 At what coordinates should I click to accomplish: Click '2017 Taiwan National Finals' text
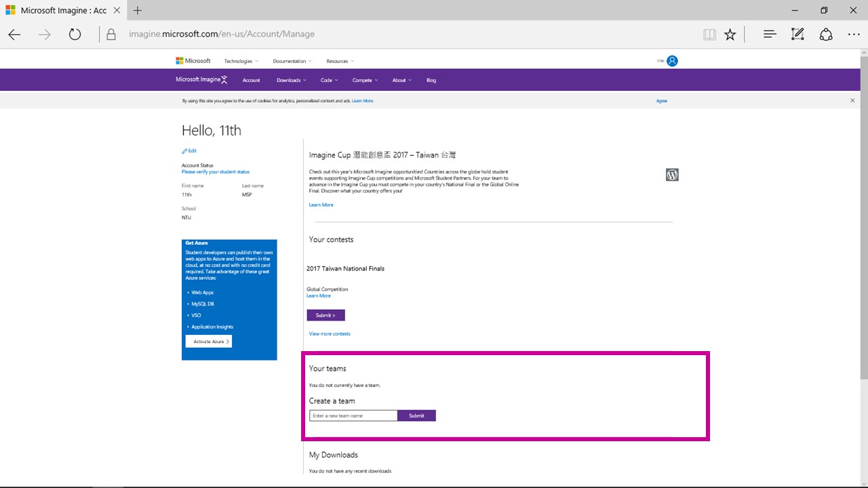click(x=345, y=268)
